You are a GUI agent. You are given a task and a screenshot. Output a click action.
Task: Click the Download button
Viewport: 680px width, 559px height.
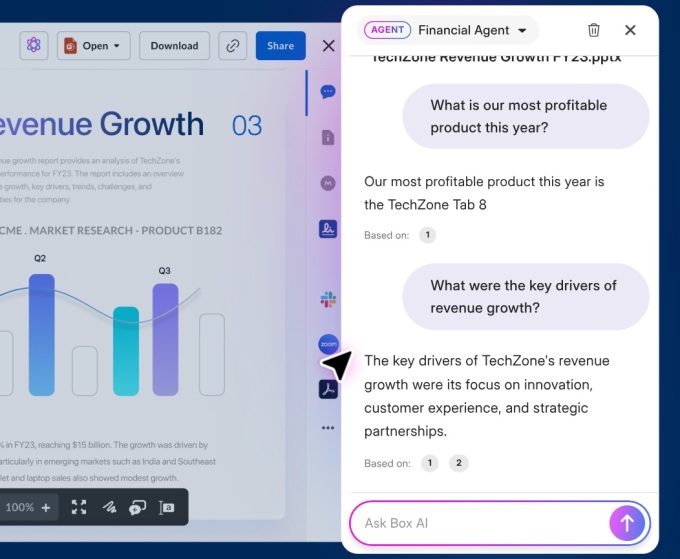(174, 46)
